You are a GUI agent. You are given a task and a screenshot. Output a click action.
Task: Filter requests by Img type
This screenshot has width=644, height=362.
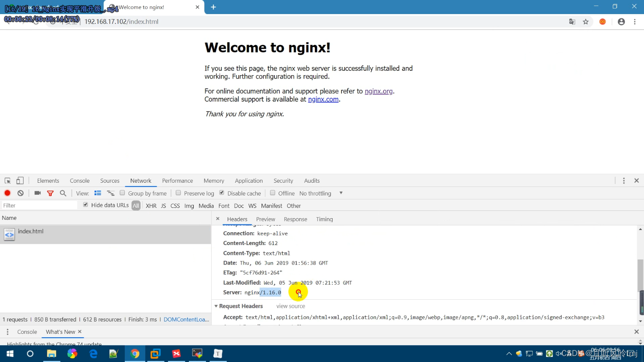pos(189,206)
